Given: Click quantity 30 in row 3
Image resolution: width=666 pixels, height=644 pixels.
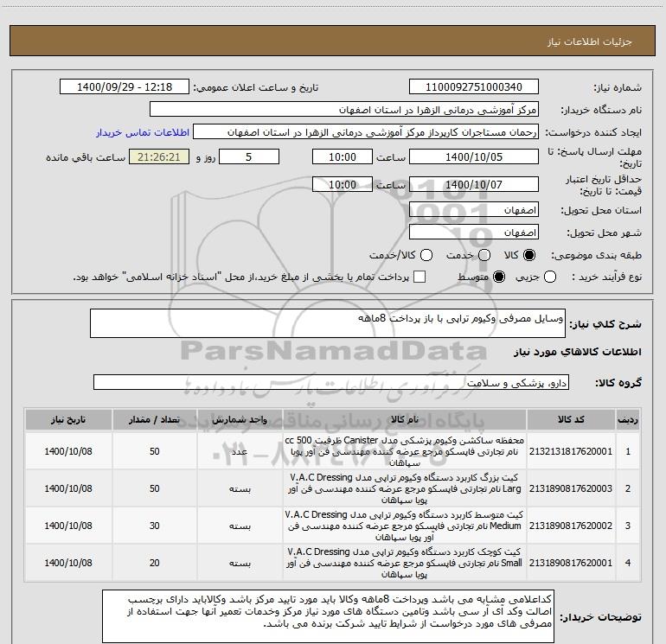Looking at the screenshot, I should [155, 526].
